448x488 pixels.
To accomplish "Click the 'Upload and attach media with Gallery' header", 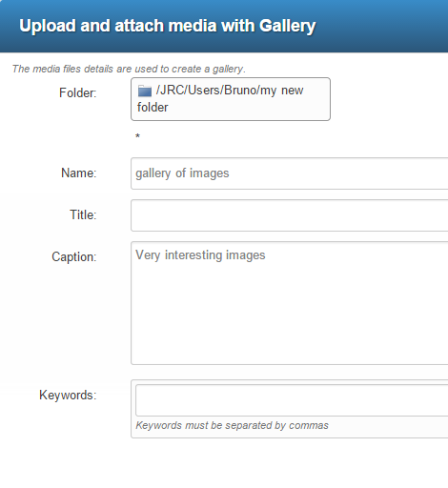I will [x=168, y=26].
